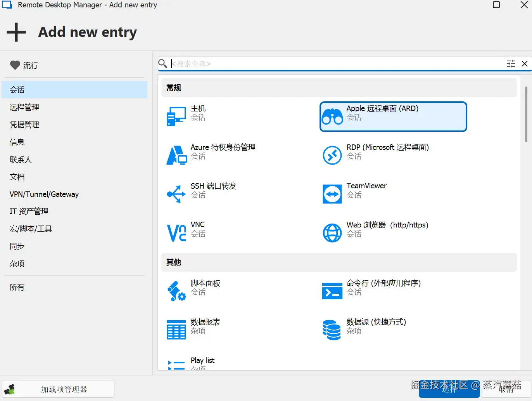Select the 数据源 database icon

tap(332, 330)
